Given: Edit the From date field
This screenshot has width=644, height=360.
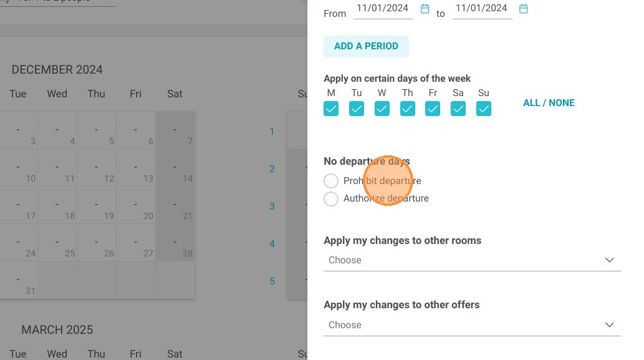Looking at the screenshot, I should click(383, 9).
